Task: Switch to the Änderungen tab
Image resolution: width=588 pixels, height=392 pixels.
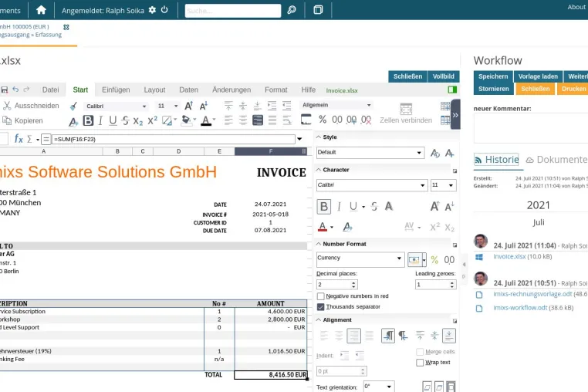Action: point(231,90)
